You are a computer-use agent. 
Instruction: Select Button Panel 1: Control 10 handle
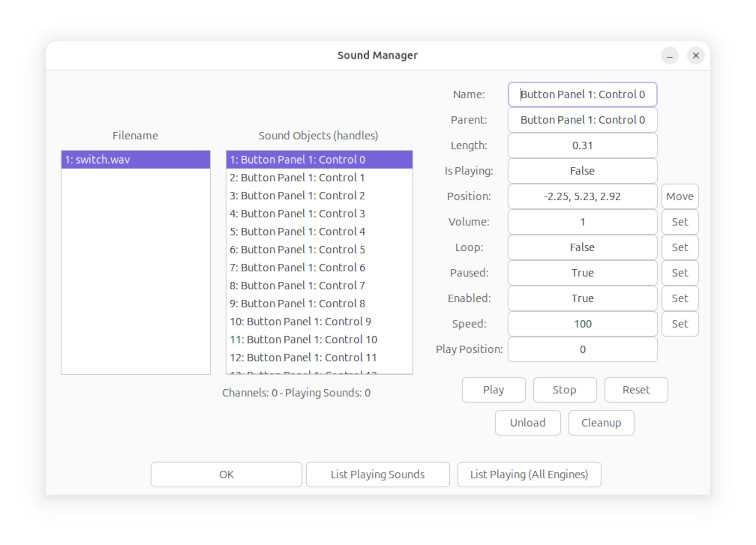[319, 340]
